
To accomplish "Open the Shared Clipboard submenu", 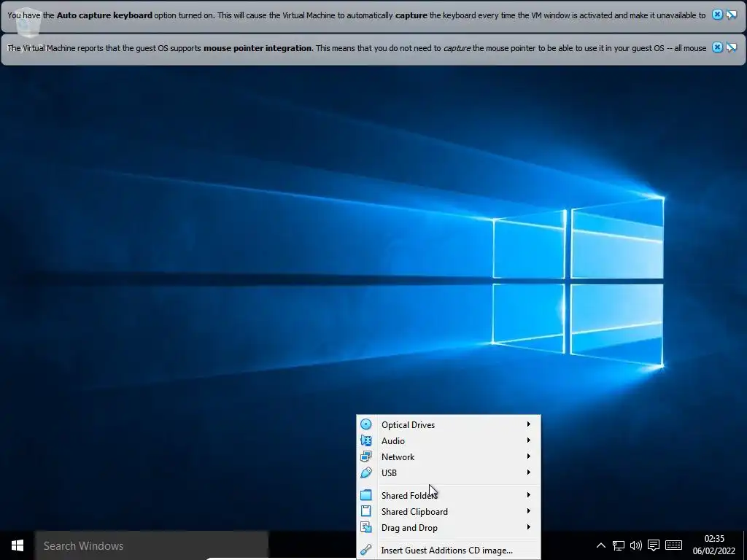I will click(449, 511).
